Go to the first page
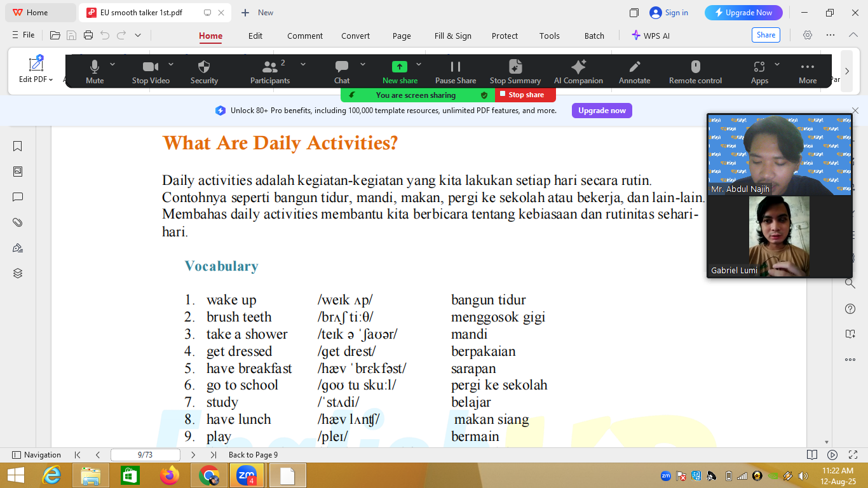Image resolution: width=868 pixels, height=488 pixels. pos(78,455)
